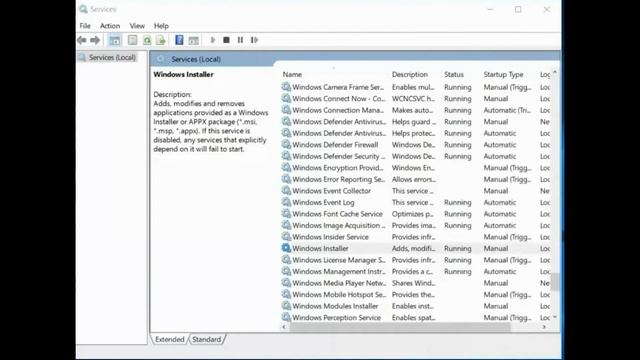Click gear icon of Windows Font Cache Service
This screenshot has width=640, height=360.
pyautogui.click(x=286, y=213)
